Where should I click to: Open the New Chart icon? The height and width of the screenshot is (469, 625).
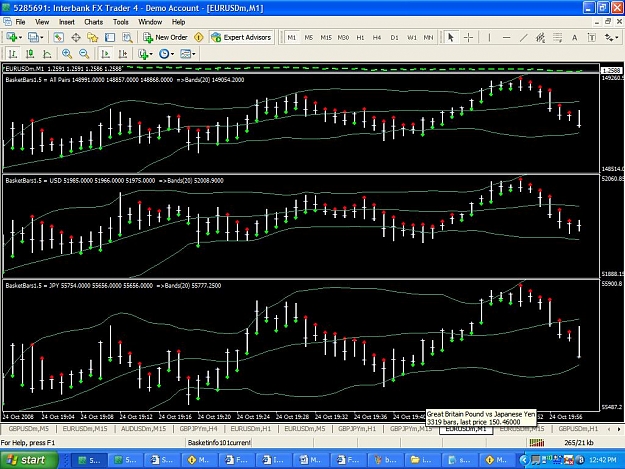[11, 37]
